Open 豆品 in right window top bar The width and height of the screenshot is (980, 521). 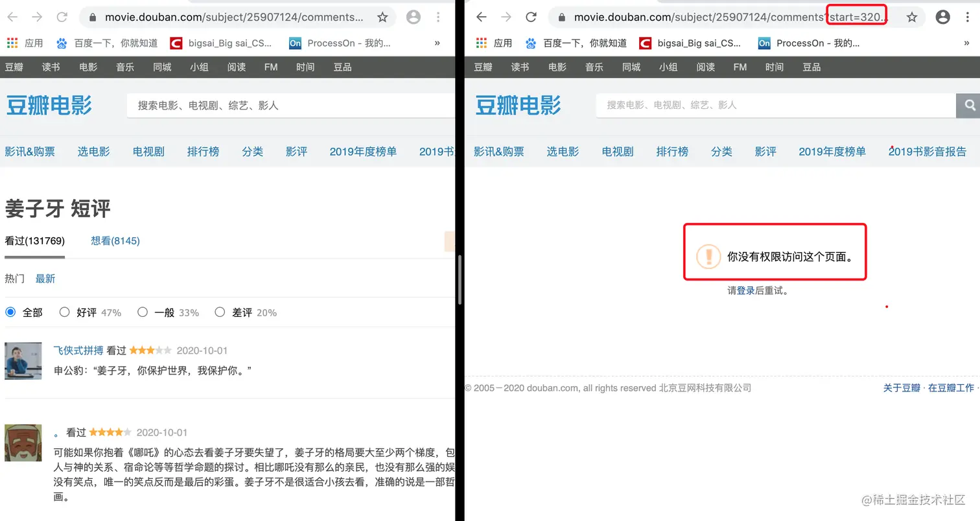(811, 67)
